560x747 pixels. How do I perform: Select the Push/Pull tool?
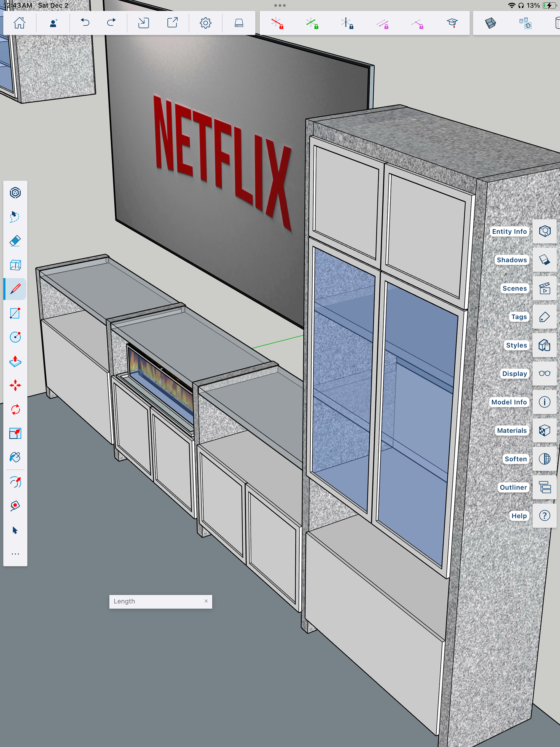pos(15,361)
